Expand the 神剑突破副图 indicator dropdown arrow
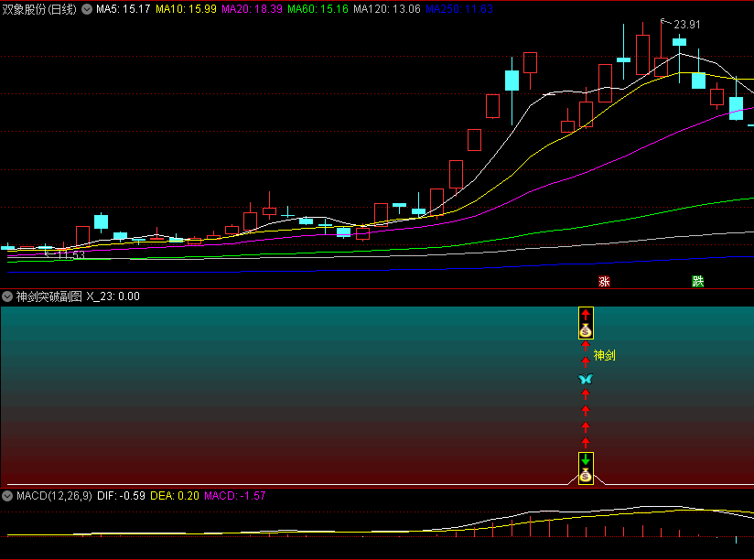Image resolution: width=754 pixels, height=560 pixels. point(7,296)
